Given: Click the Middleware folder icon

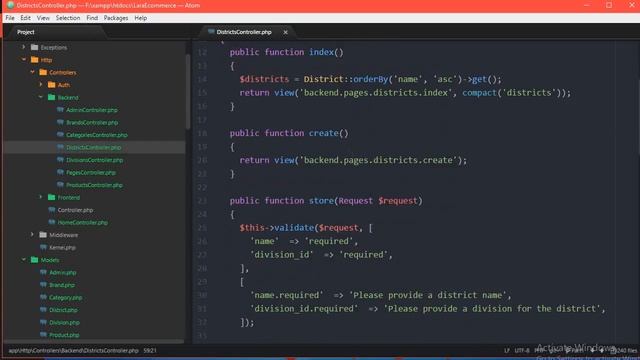Looking at the screenshot, I should coord(43,235).
